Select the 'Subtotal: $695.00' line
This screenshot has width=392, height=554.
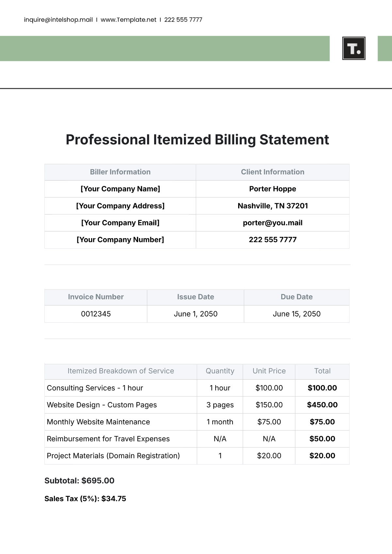79,481
